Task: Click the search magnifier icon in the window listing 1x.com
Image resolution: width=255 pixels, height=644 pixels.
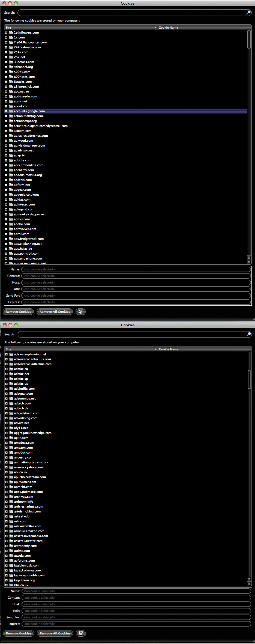Action: coord(248,13)
